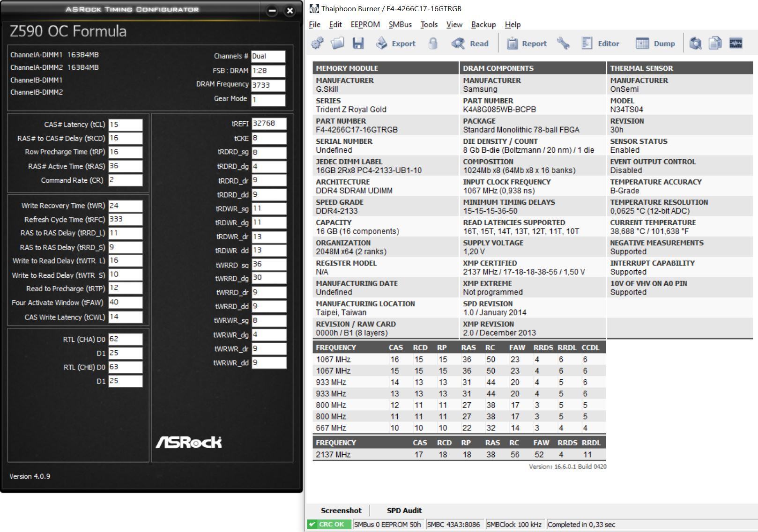Click the CRC OK checkmark status icon
The width and height of the screenshot is (758, 532).
[312, 525]
